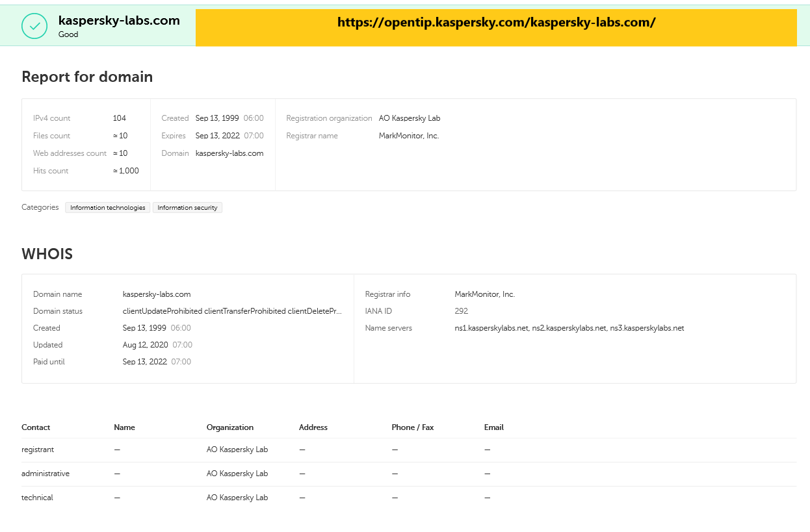Click the 'Email' column header
Image resolution: width=810 pixels, height=532 pixels.
494,427
